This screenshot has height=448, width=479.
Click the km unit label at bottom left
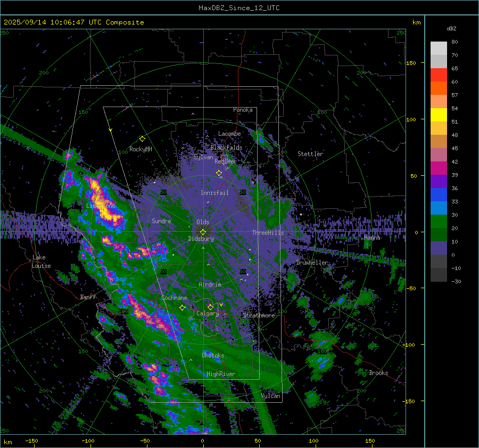click(7, 442)
